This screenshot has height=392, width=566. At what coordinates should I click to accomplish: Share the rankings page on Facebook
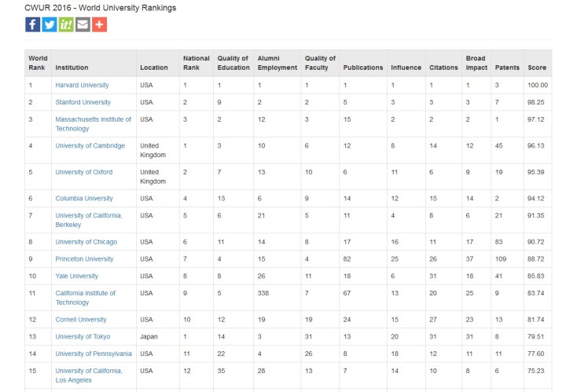click(x=32, y=24)
